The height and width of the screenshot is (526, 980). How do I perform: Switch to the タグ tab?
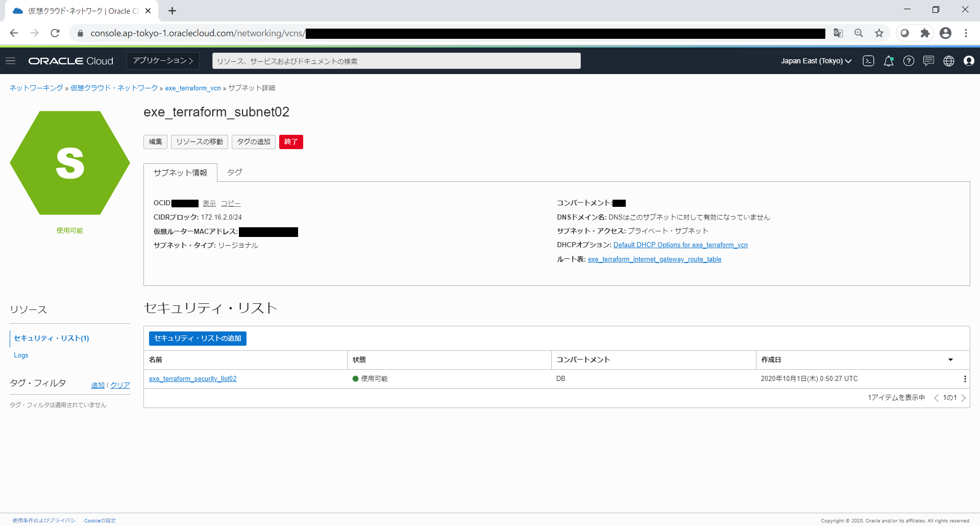tap(234, 173)
